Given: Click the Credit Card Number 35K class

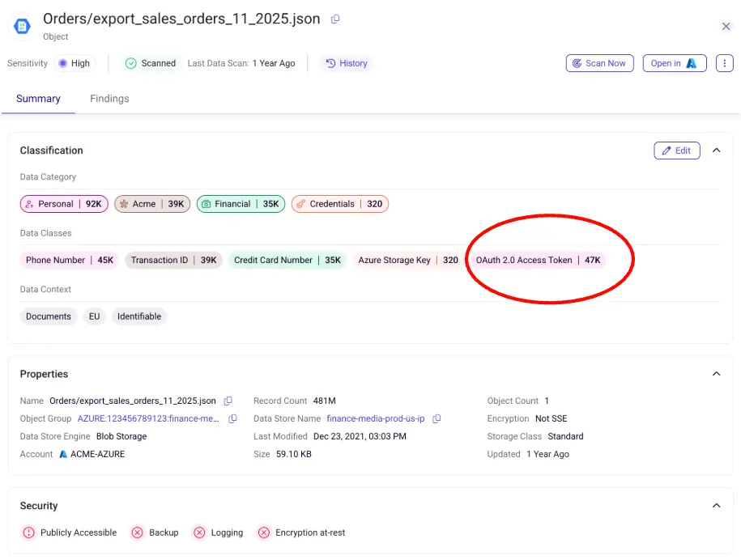Looking at the screenshot, I should tap(287, 260).
